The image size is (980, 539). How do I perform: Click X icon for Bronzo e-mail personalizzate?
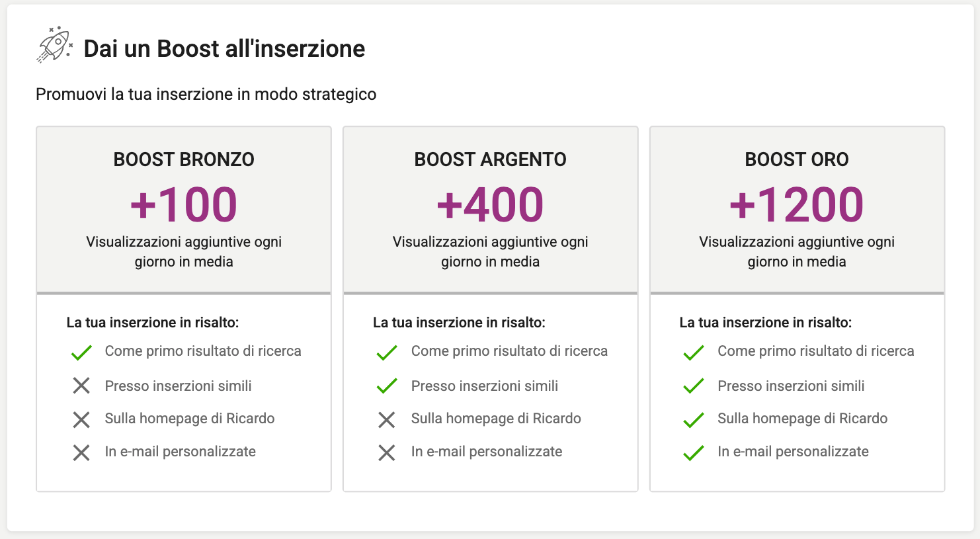click(x=81, y=452)
